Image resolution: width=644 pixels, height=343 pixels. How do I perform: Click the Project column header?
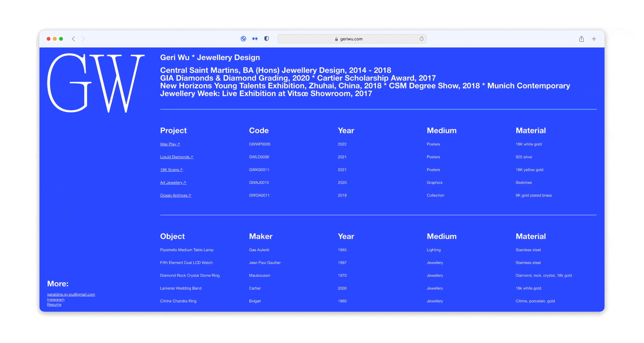tap(174, 130)
